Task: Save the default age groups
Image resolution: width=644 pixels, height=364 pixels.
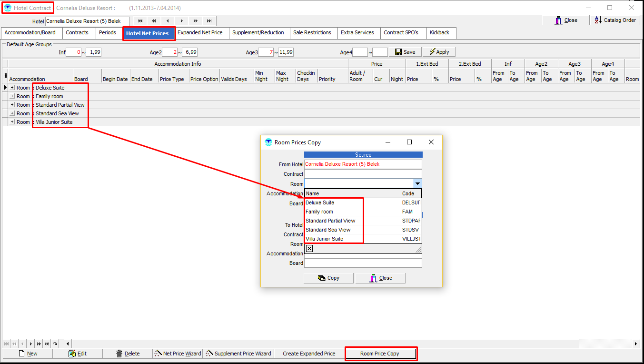Action: point(405,52)
